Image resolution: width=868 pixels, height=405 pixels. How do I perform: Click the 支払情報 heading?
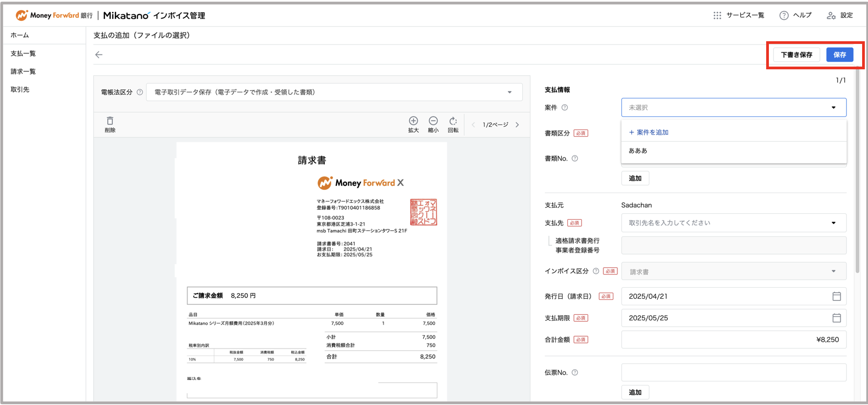[557, 90]
